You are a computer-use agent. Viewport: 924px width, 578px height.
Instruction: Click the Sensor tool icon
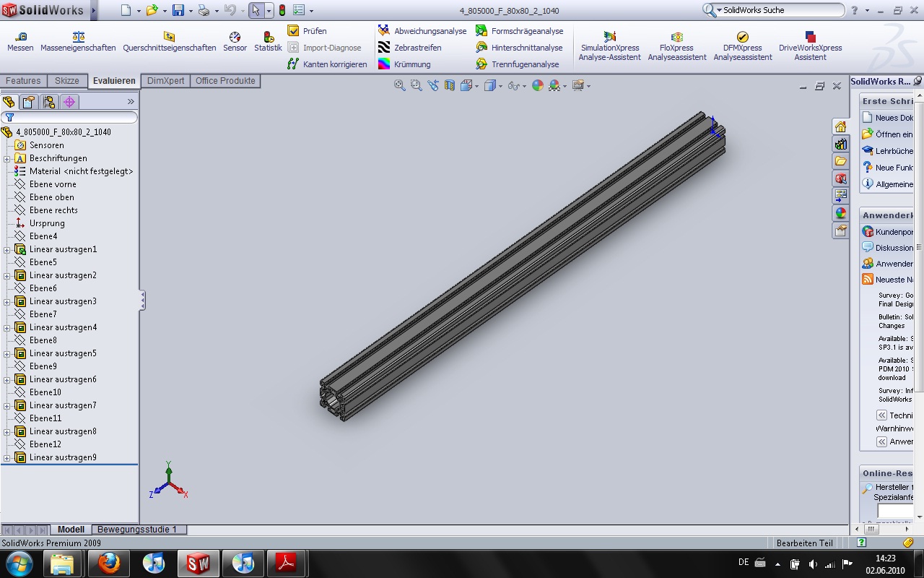tap(235, 42)
